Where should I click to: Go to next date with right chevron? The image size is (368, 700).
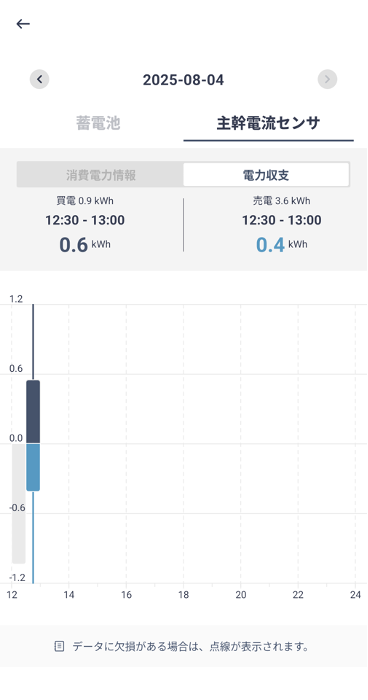pyautogui.click(x=327, y=79)
